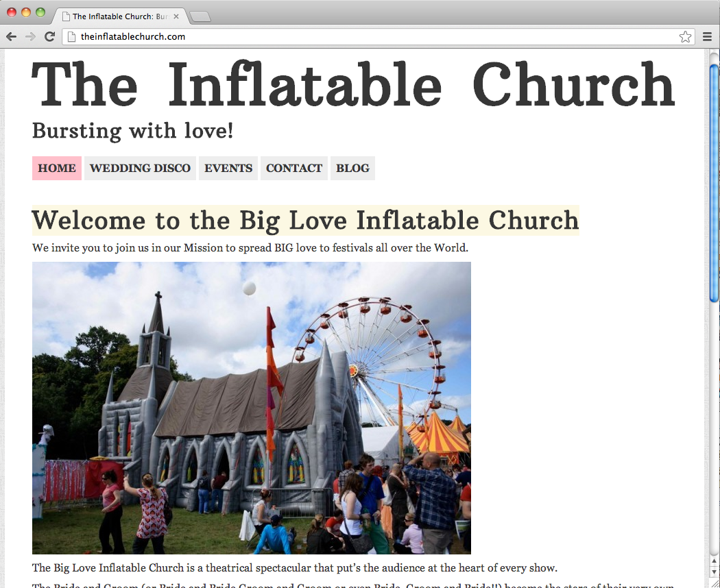Open the WEDDING DISCO page
720x588 pixels.
coord(140,169)
